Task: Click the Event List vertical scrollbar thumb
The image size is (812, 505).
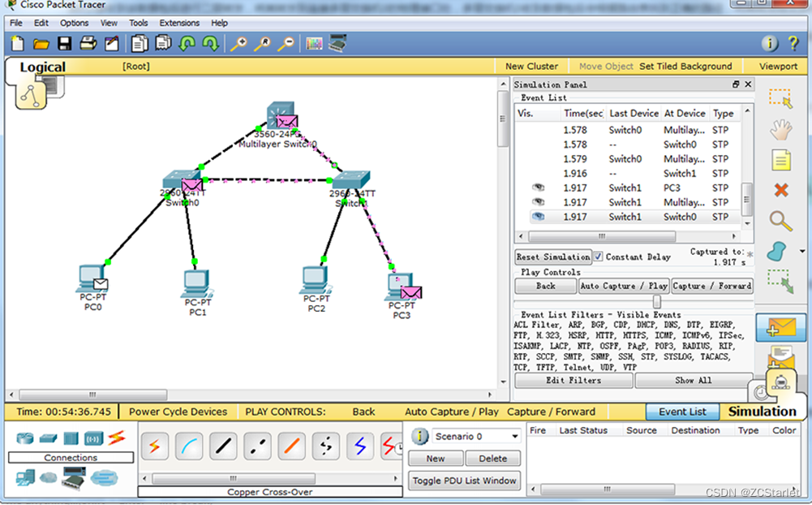Action: tap(747, 199)
